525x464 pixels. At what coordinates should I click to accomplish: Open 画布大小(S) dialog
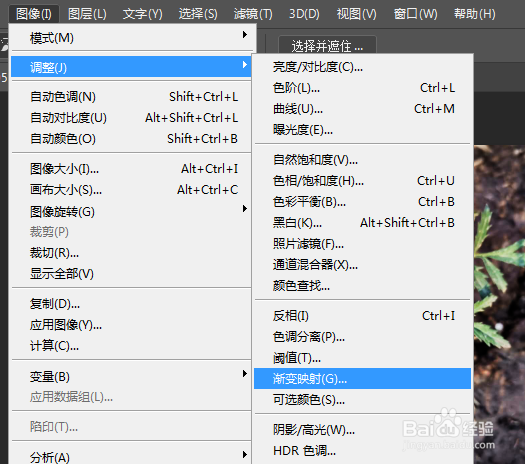point(131,190)
